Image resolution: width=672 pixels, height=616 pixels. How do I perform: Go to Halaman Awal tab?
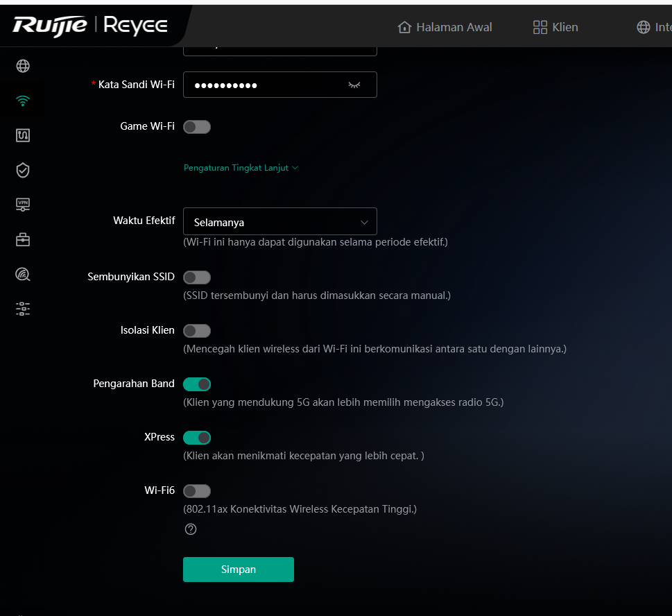click(x=445, y=27)
